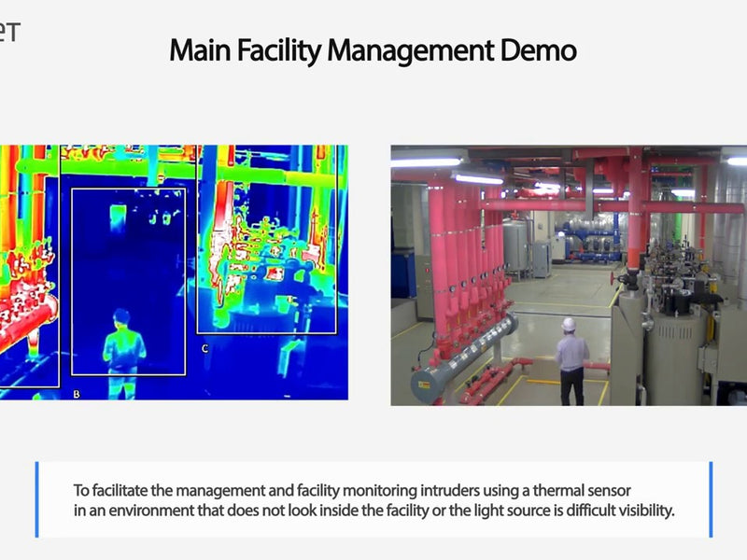Select the zone label C marker
The height and width of the screenshot is (560, 747).
[204, 348]
